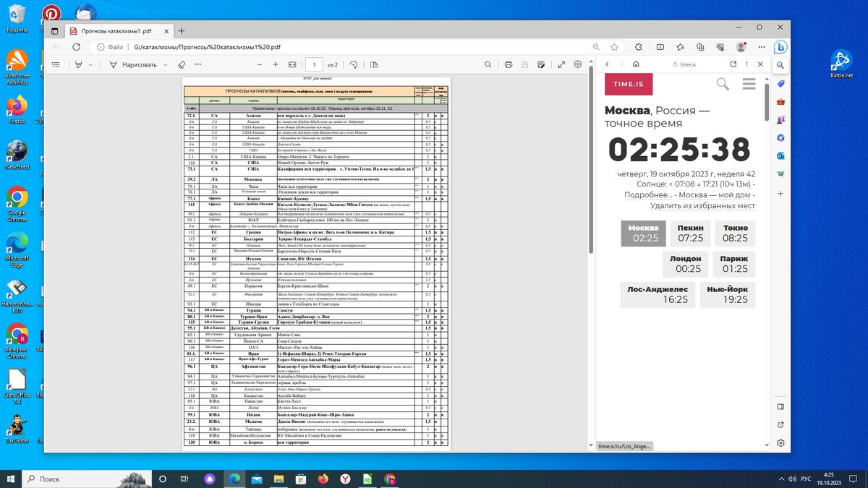Open PDF viewer settings gear
Screen dimensions: 868x488
(x=578, y=64)
